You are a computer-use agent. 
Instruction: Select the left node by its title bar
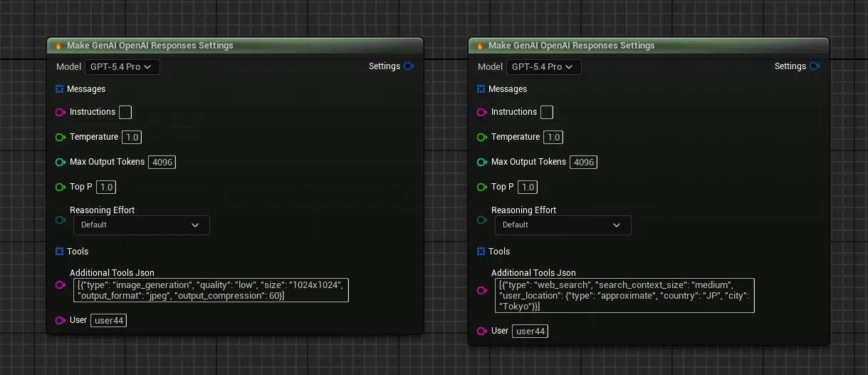[x=235, y=46]
